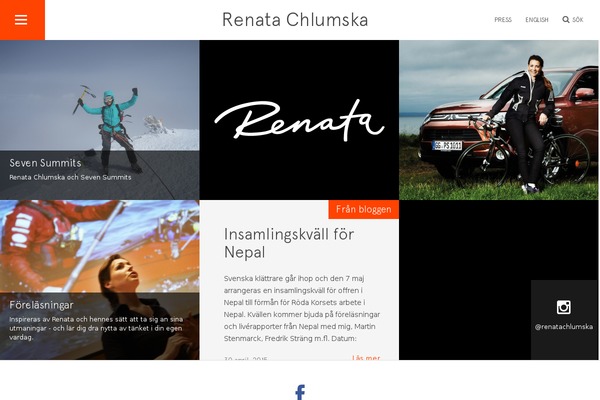This screenshot has width=600, height=400.
Task: Open photo of woman with Mitsubishi car
Action: (499, 120)
